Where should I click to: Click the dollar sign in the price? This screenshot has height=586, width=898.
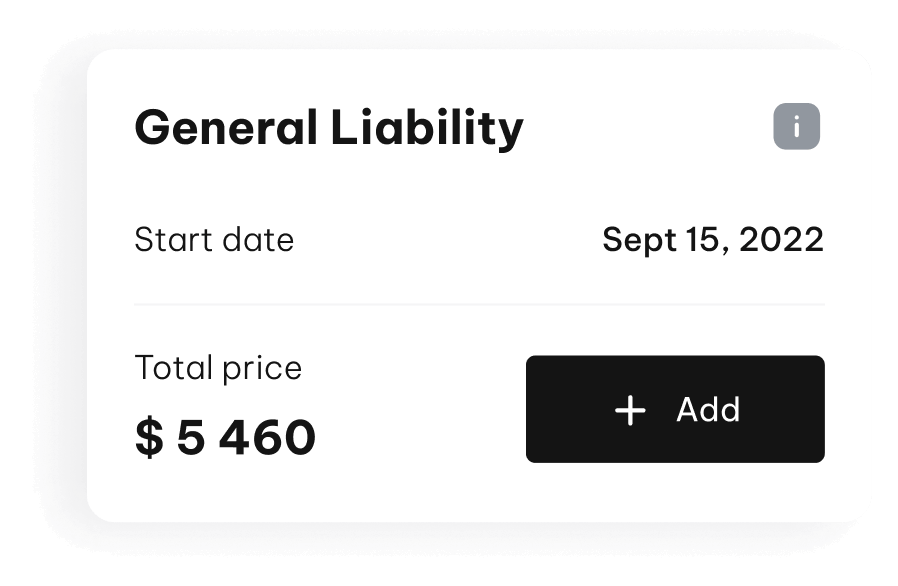[x=148, y=438]
